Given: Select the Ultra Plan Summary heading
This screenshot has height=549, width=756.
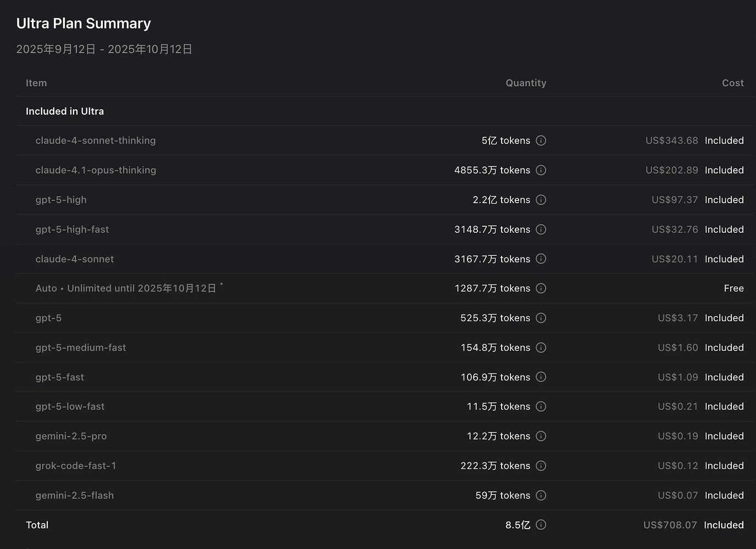Looking at the screenshot, I should pyautogui.click(x=84, y=24).
